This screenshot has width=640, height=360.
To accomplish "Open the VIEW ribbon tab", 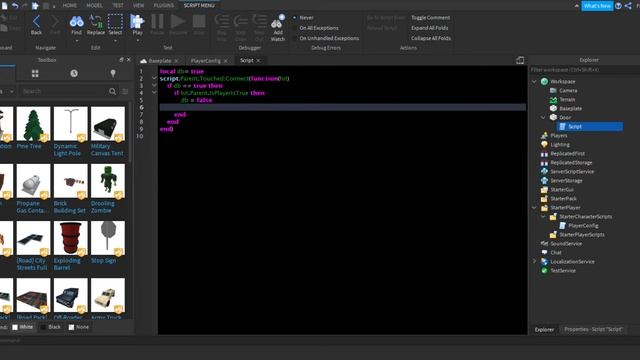I will (x=138, y=5).
